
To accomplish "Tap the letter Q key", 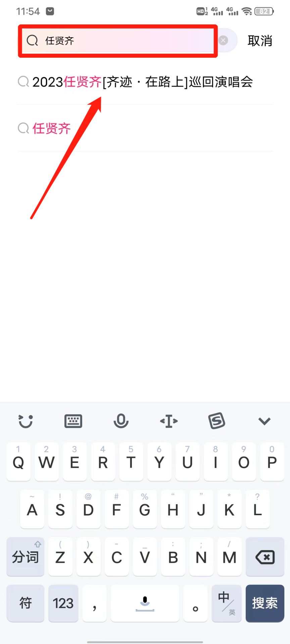I will [x=18, y=462].
